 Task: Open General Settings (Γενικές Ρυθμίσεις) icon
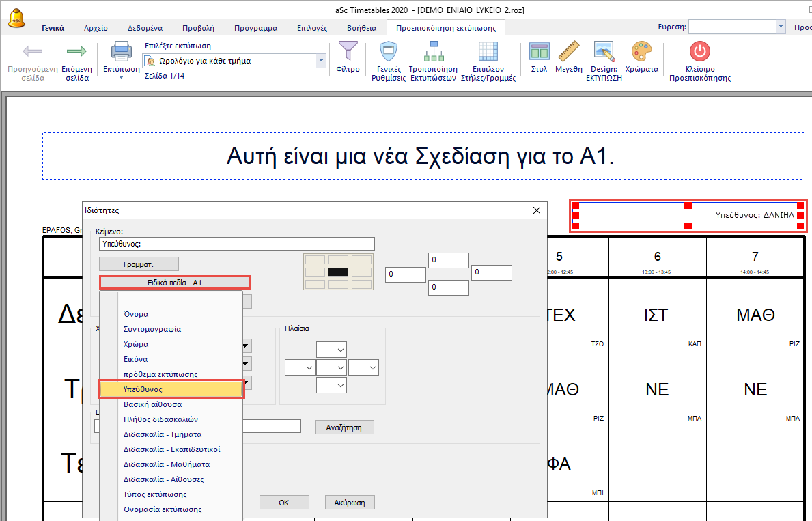[x=387, y=52]
